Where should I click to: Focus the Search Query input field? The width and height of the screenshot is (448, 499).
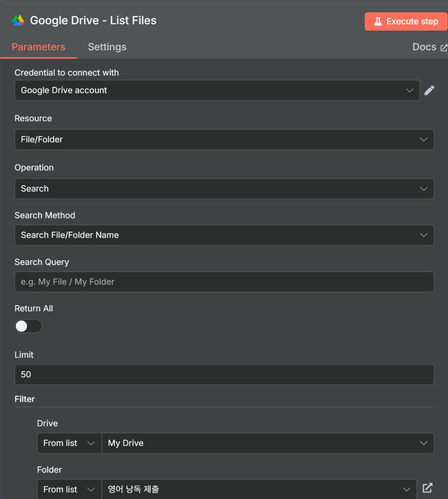[x=224, y=282]
